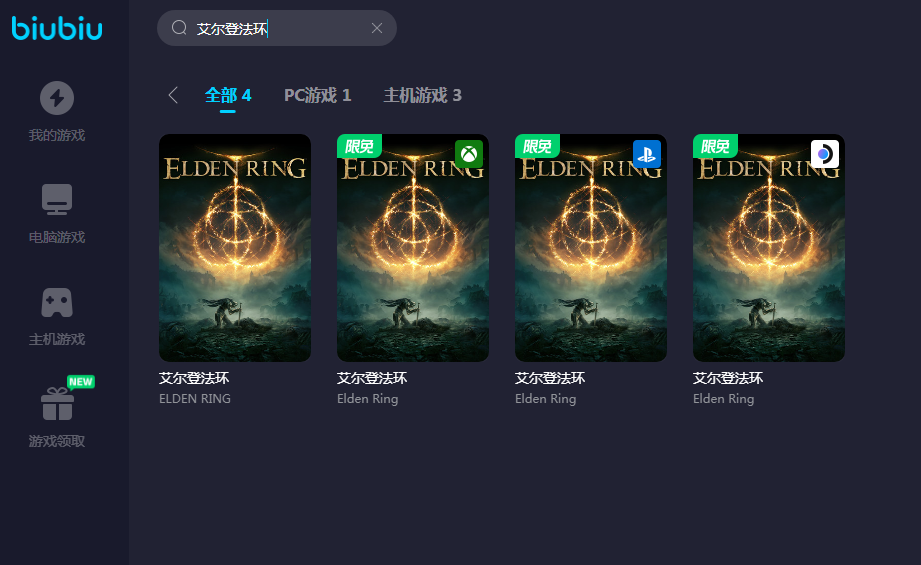Click 艾尔登法环 title under PlayStation cover
Screen dimensions: 921x565
coord(550,378)
